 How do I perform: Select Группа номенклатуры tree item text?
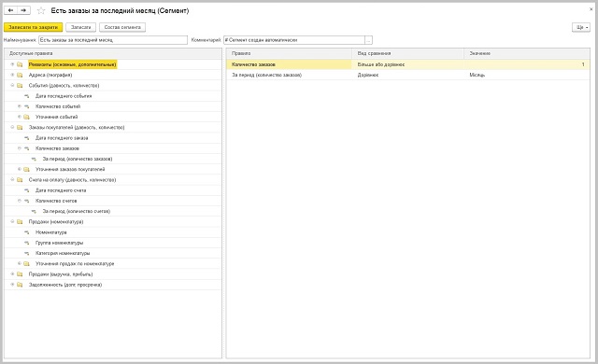pyautogui.click(x=59, y=243)
